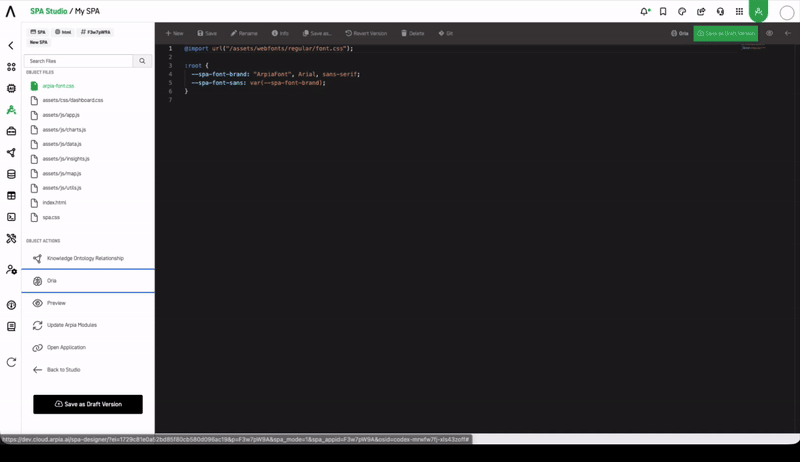Click the bookmark icon in top bar
Image resolution: width=800 pixels, height=462 pixels.
(x=663, y=11)
